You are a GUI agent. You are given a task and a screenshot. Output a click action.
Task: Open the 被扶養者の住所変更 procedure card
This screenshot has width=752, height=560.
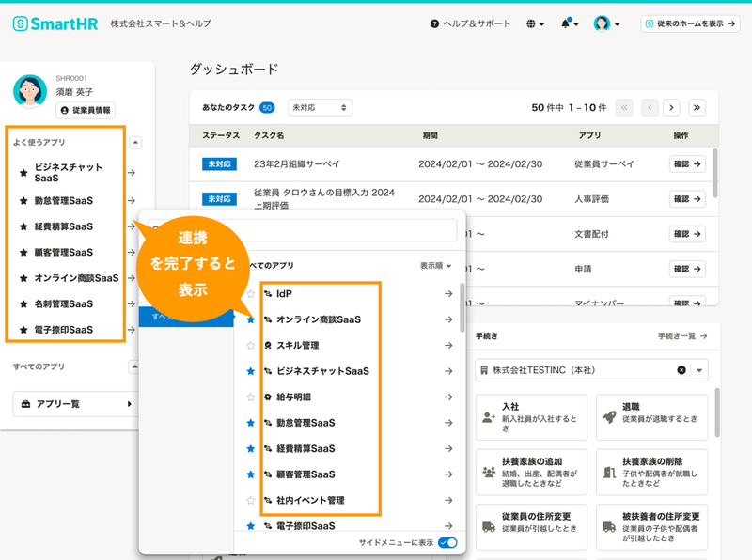[x=651, y=527]
